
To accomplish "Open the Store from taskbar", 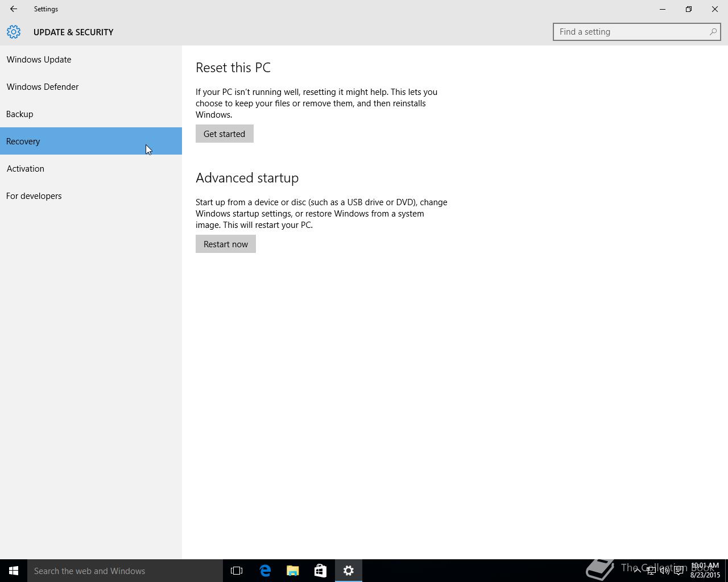I will coord(320,571).
